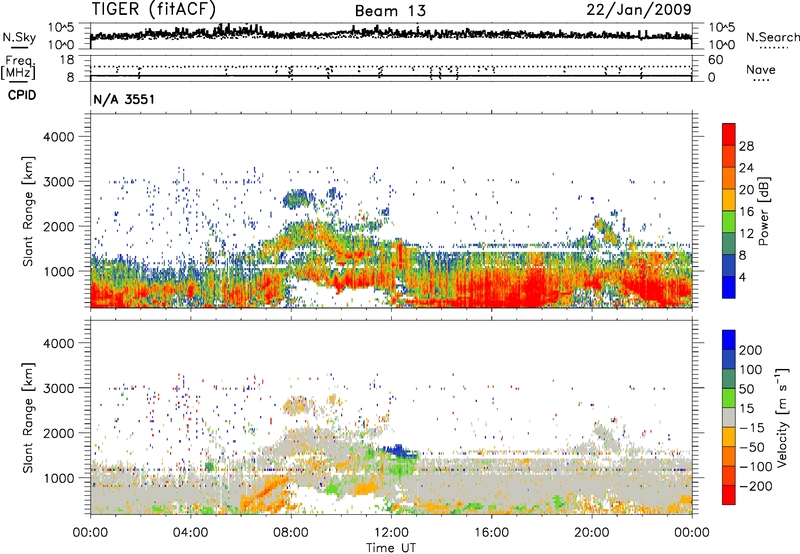Image resolution: width=800 pixels, height=554 pixels.
Task: Select the "12" label on power colorbar
Action: pyautogui.click(x=746, y=234)
